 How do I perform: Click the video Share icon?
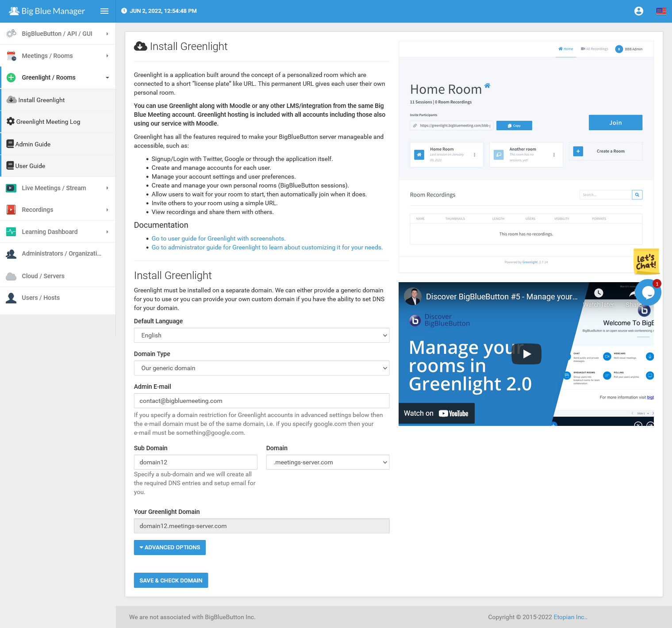634,293
